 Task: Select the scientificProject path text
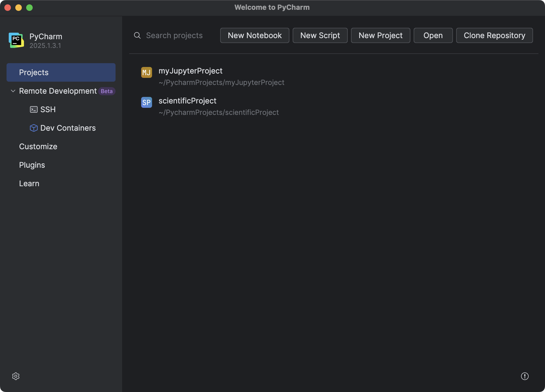tap(219, 112)
